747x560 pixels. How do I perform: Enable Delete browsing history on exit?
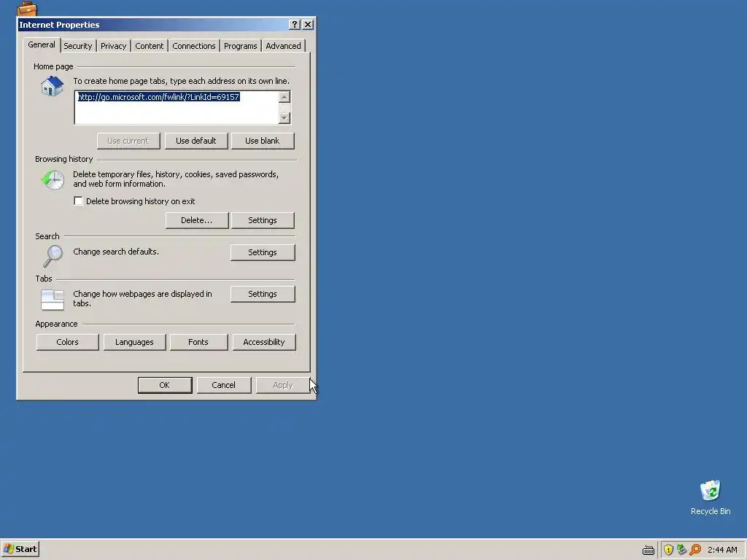click(x=78, y=201)
